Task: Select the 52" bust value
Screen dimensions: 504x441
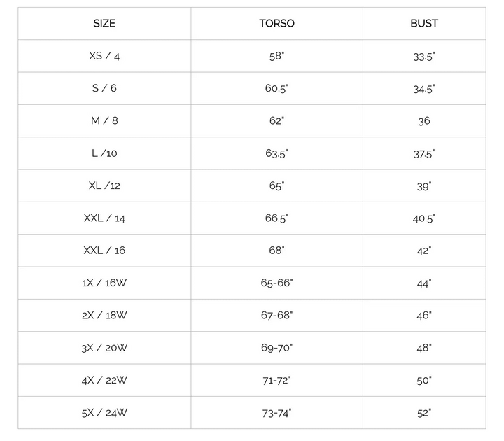Action: tap(424, 413)
